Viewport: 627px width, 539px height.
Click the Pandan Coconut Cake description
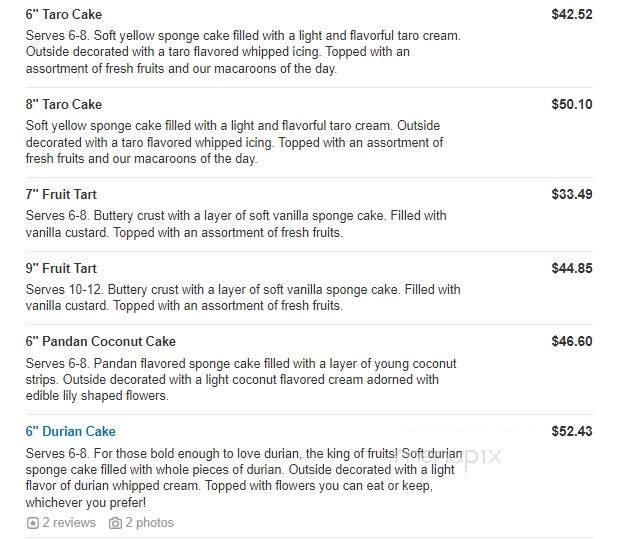[240, 379]
